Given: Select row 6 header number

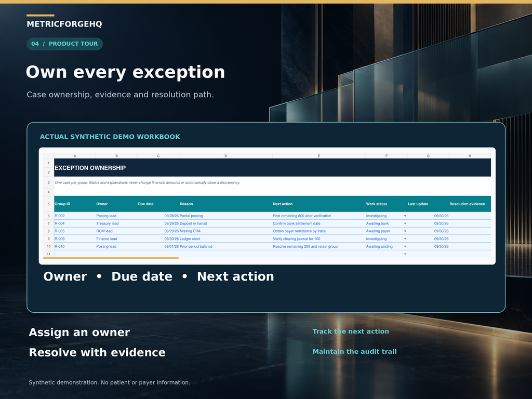Looking at the screenshot, I should pyautogui.click(x=48, y=216).
